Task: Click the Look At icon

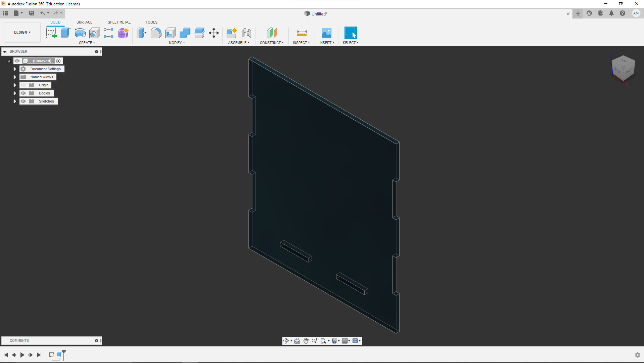Action: pyautogui.click(x=297, y=341)
